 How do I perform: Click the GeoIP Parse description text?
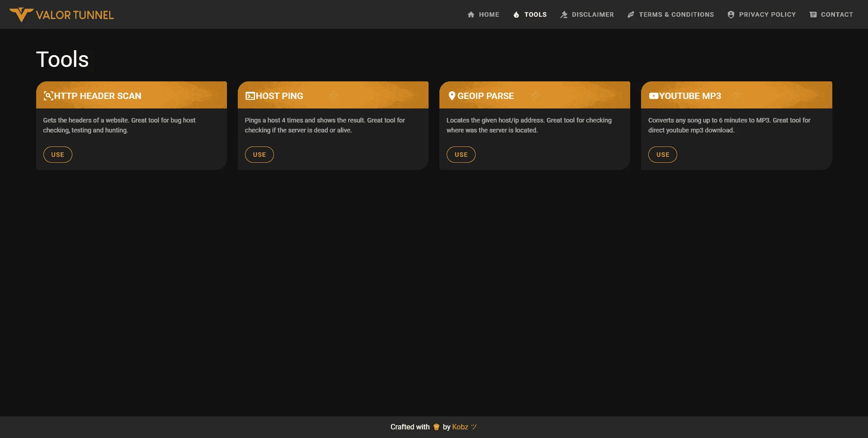pos(529,125)
